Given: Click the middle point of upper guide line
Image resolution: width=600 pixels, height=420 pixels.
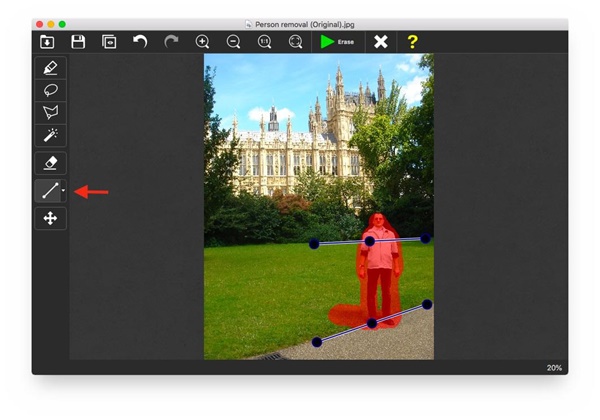Looking at the screenshot, I should point(370,241).
